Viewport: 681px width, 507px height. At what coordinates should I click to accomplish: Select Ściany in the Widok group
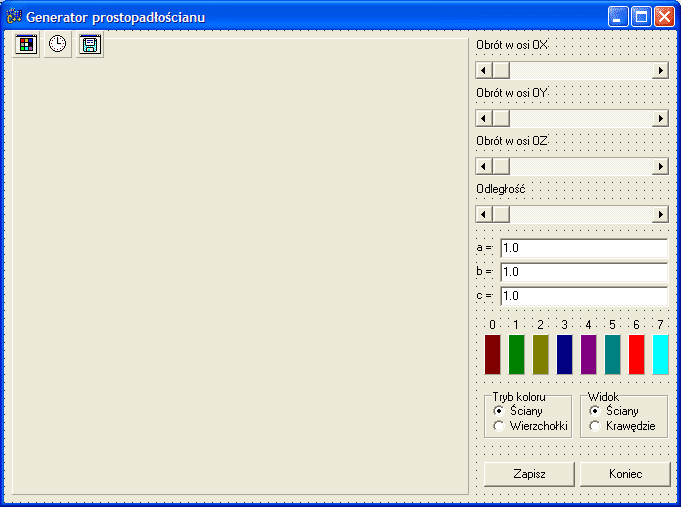[595, 411]
